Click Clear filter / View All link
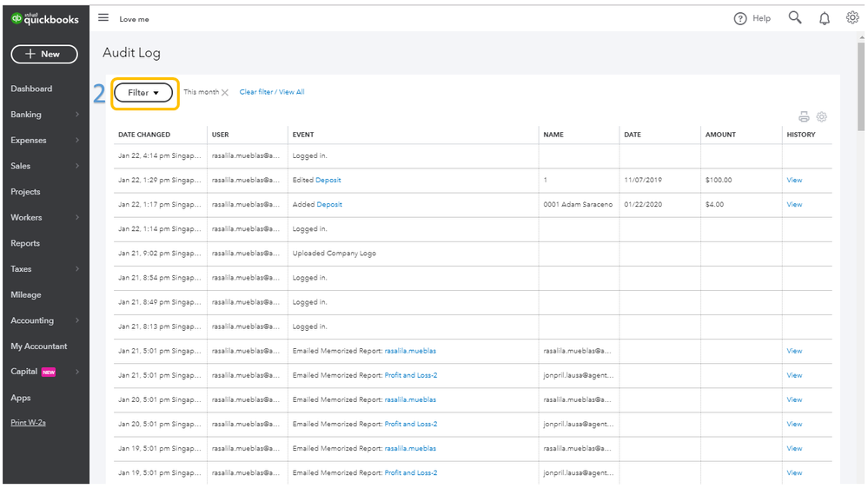This screenshot has height=488, width=868. (272, 92)
